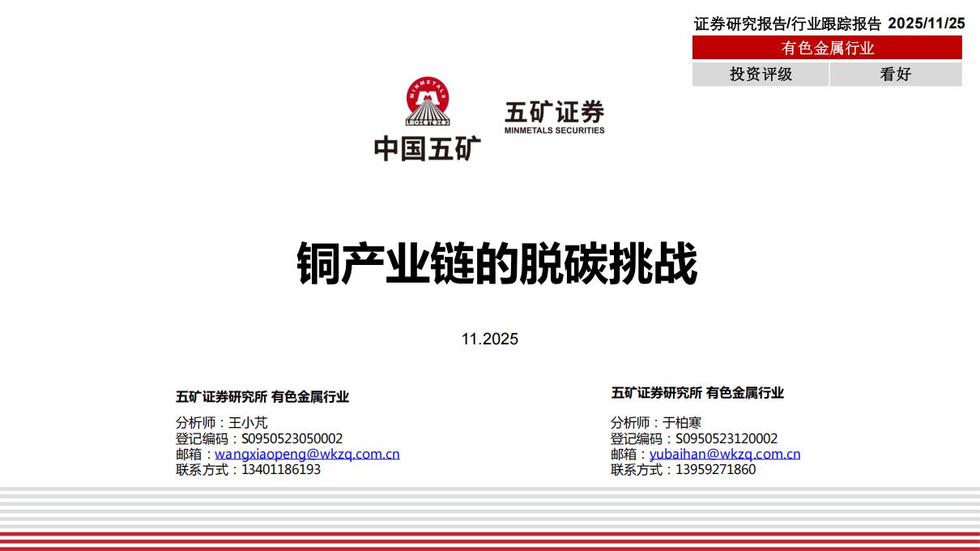Click registration code S0950523120002
Screen dimensions: 980x551
(726, 438)
